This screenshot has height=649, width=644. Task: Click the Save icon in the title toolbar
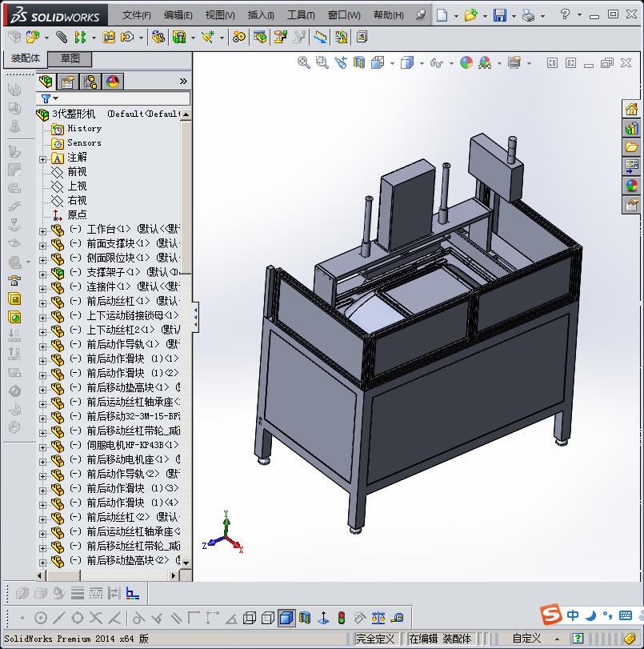pyautogui.click(x=499, y=15)
